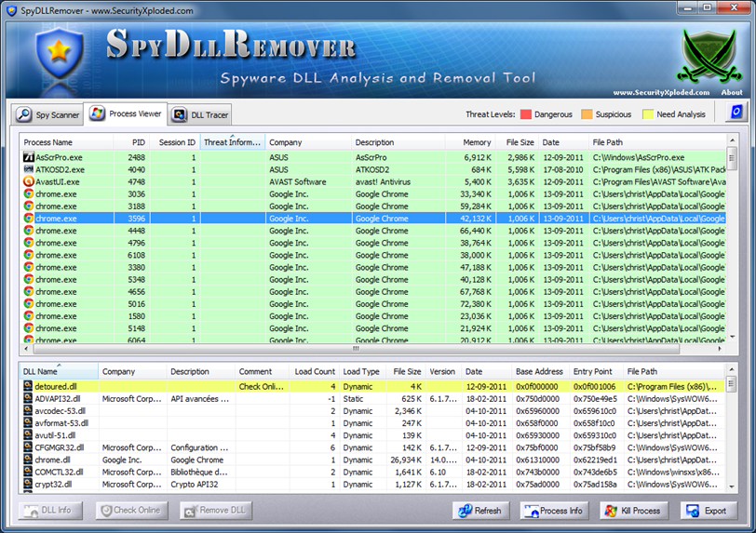Viewport: 756px width, 533px height.
Task: Select chrome.exe icon with PID 4448
Action: [29, 231]
